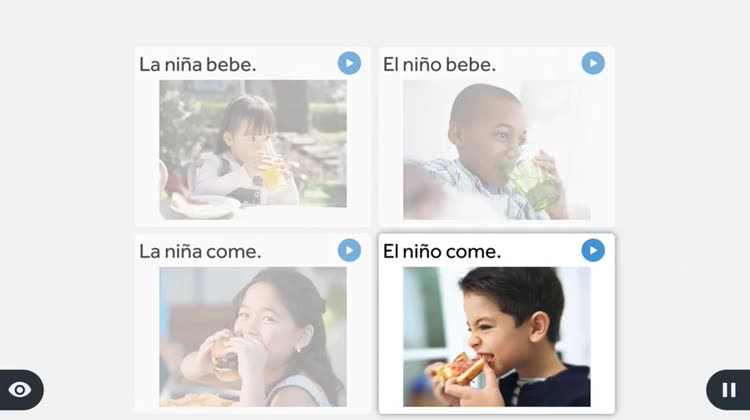Click the "La niña bebe." caption text
Screen dimensions: 750x420
198,65
